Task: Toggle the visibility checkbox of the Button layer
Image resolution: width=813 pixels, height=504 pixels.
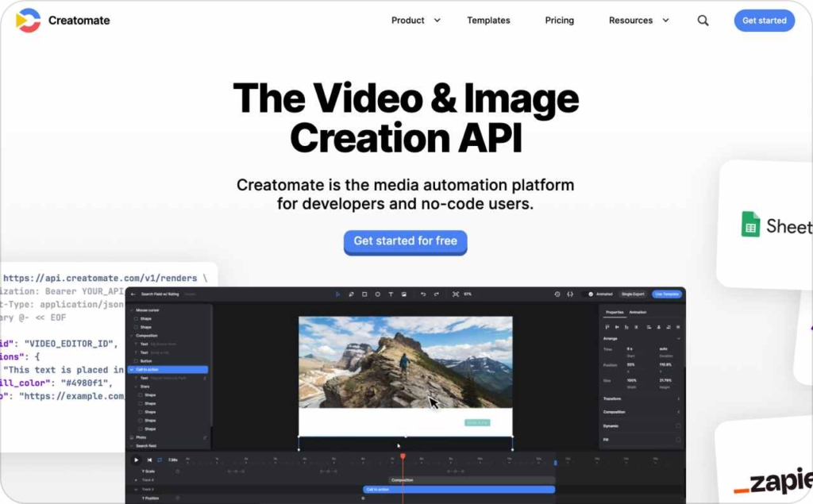Action: pos(136,361)
